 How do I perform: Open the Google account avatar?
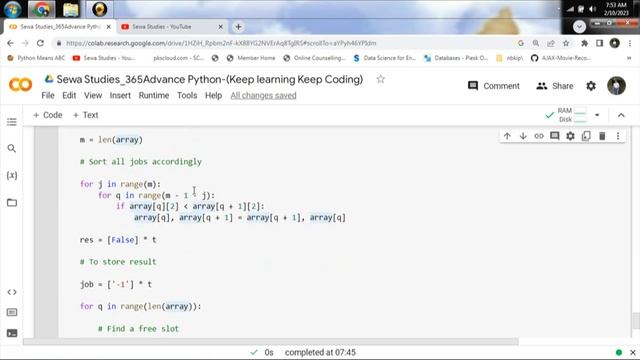616,86
